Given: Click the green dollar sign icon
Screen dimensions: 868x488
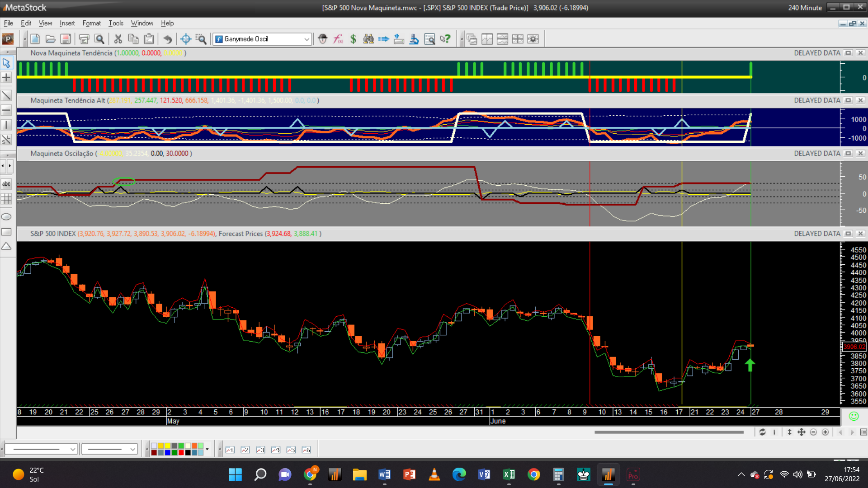Looking at the screenshot, I should point(353,39).
